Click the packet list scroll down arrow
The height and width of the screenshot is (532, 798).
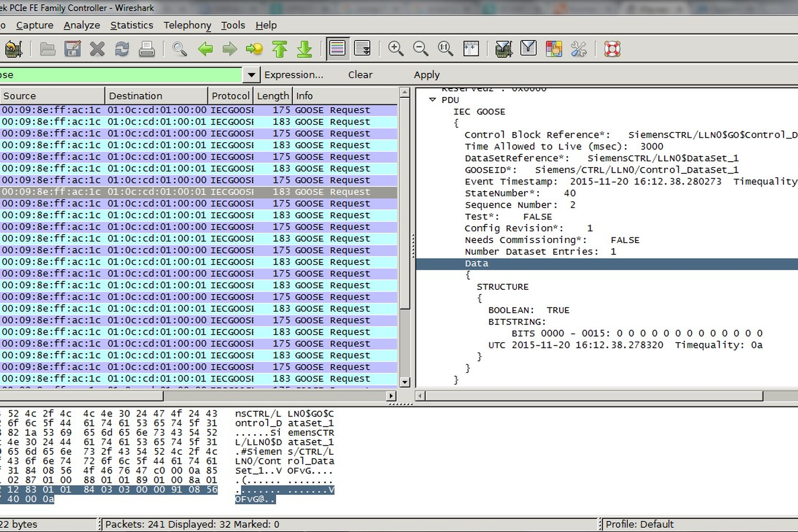click(x=404, y=381)
